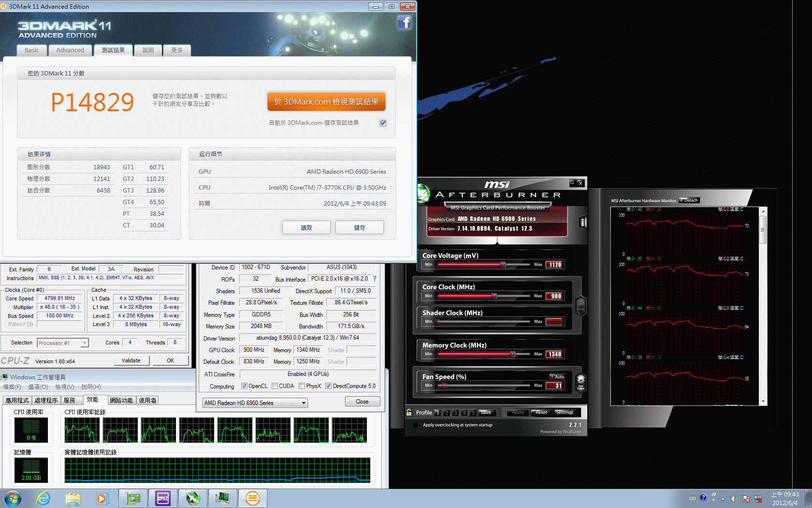Image resolution: width=812 pixels, height=508 pixels.
Task: Click the volume speaker tray icon
Action: coord(734,499)
